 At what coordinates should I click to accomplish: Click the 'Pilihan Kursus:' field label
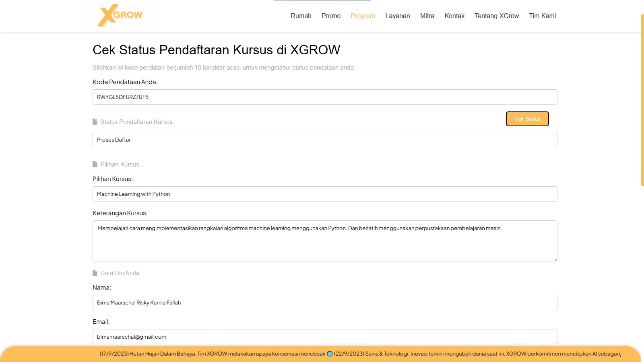point(113,179)
